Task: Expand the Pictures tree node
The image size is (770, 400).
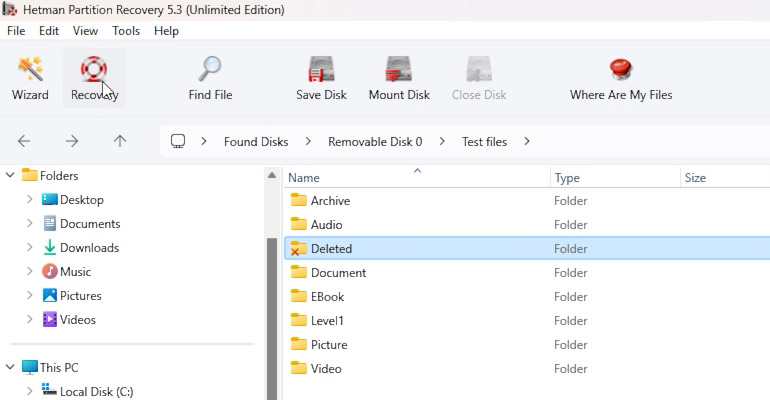Action: tap(29, 295)
